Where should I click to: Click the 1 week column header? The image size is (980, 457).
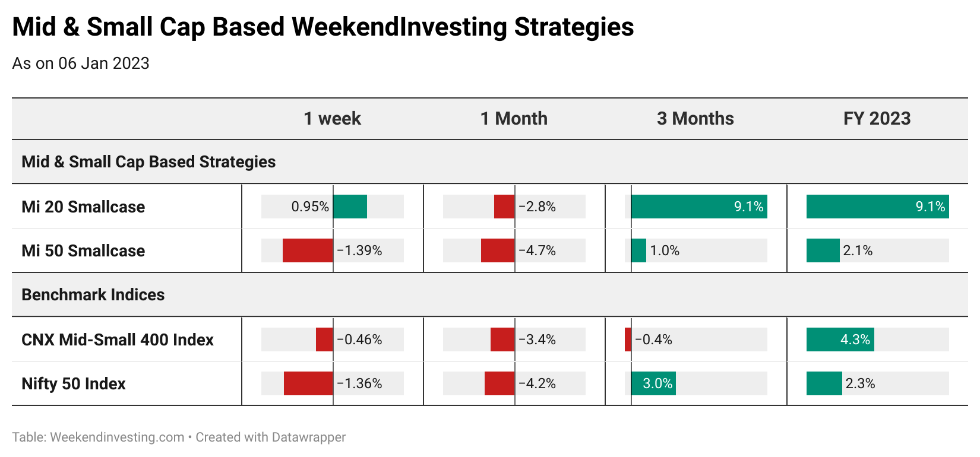[332, 118]
